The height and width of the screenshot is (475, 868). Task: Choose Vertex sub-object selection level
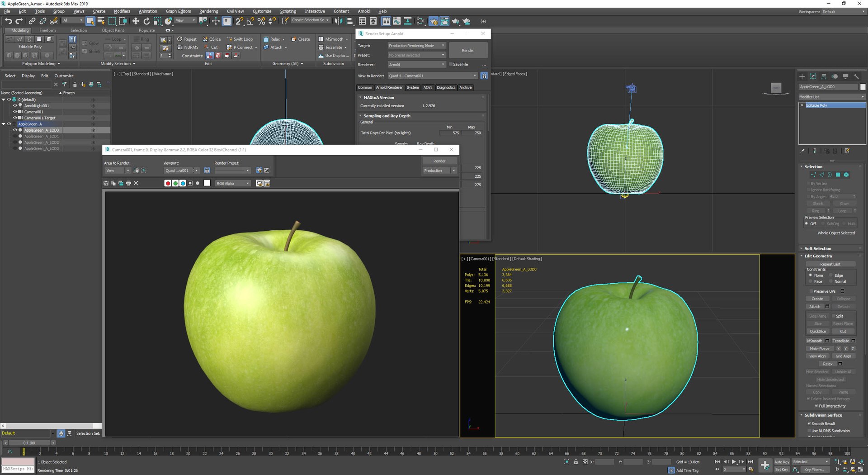click(814, 175)
